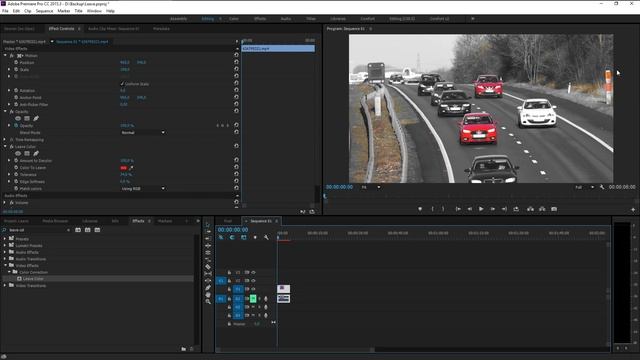The height and width of the screenshot is (360, 640).
Task: Expand Time Remapping properties
Action: [x=5, y=140]
